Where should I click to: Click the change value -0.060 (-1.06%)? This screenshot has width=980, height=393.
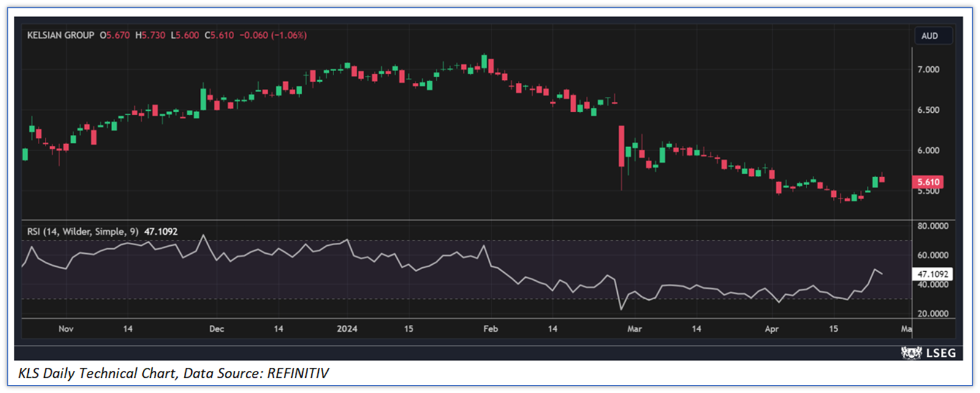(x=273, y=36)
